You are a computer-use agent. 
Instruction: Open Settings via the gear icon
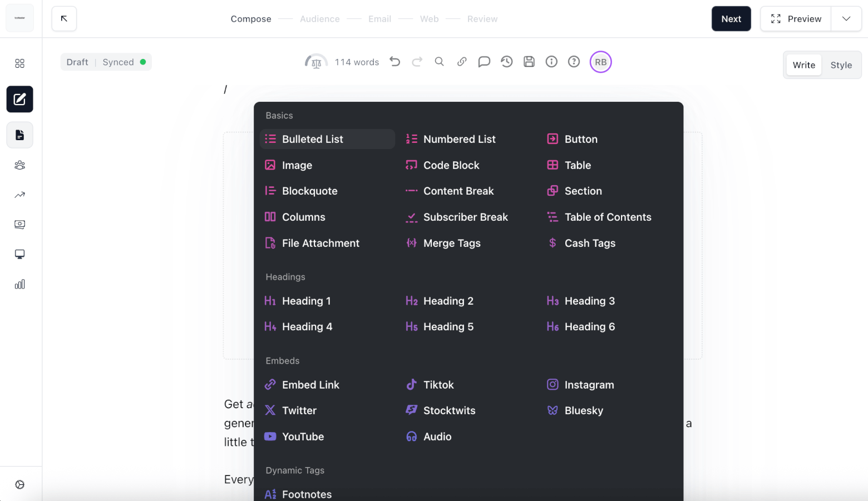pyautogui.click(x=19, y=484)
